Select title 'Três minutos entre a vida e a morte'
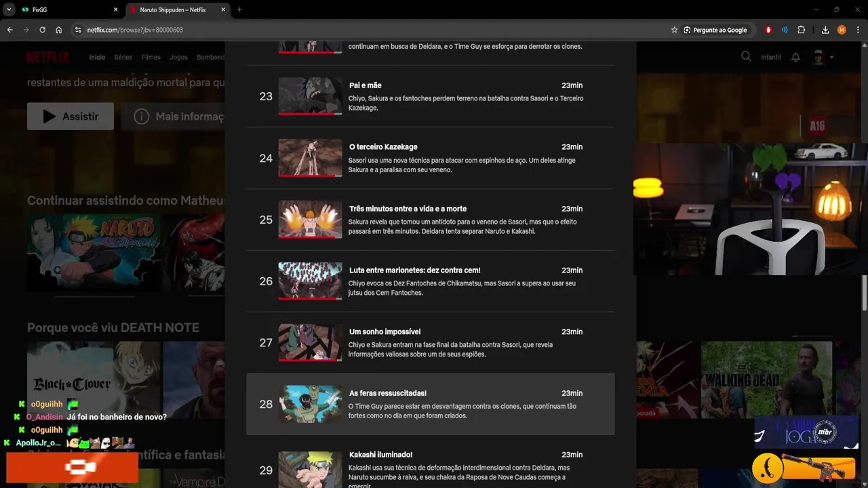This screenshot has height=488, width=868. (x=408, y=209)
